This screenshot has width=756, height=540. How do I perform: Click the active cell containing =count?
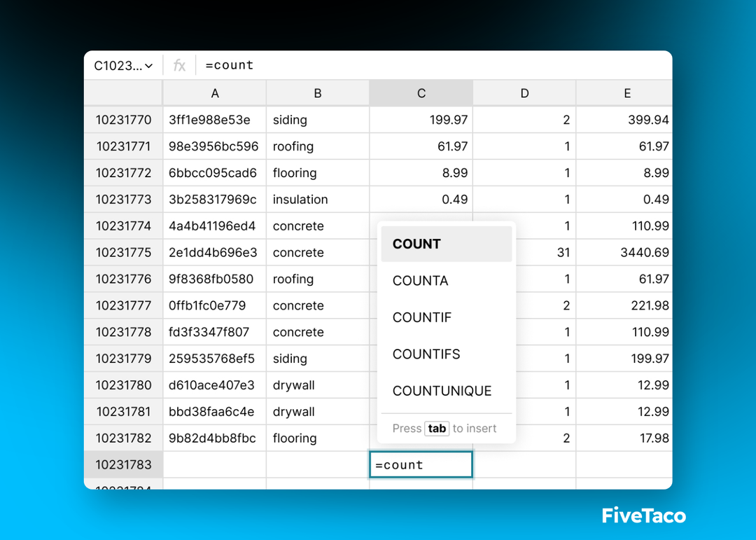tap(421, 464)
